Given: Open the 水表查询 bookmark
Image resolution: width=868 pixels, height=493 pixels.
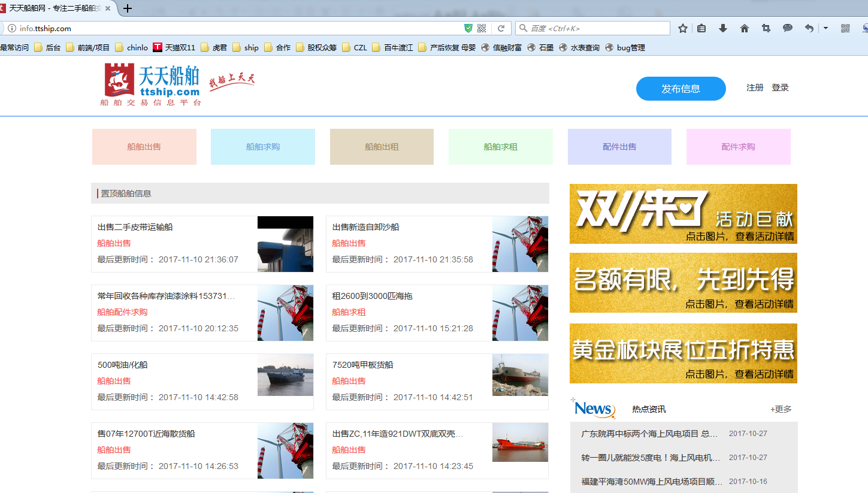Looking at the screenshot, I should (x=579, y=47).
